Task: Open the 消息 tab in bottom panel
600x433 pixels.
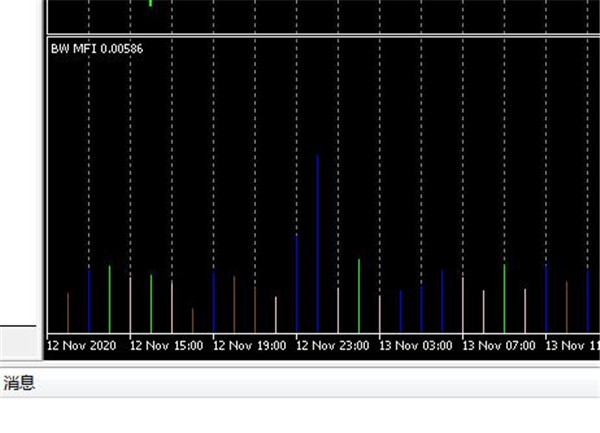Action: pyautogui.click(x=19, y=383)
